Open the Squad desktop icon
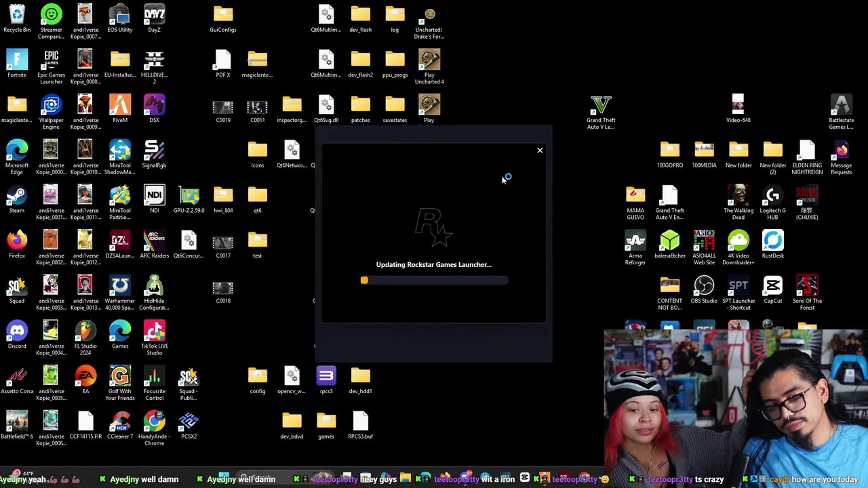 point(17,290)
